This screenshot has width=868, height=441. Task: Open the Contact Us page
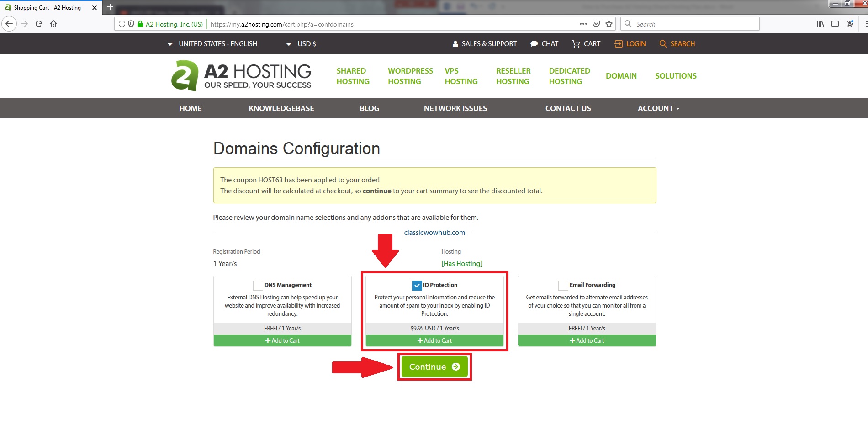point(568,108)
